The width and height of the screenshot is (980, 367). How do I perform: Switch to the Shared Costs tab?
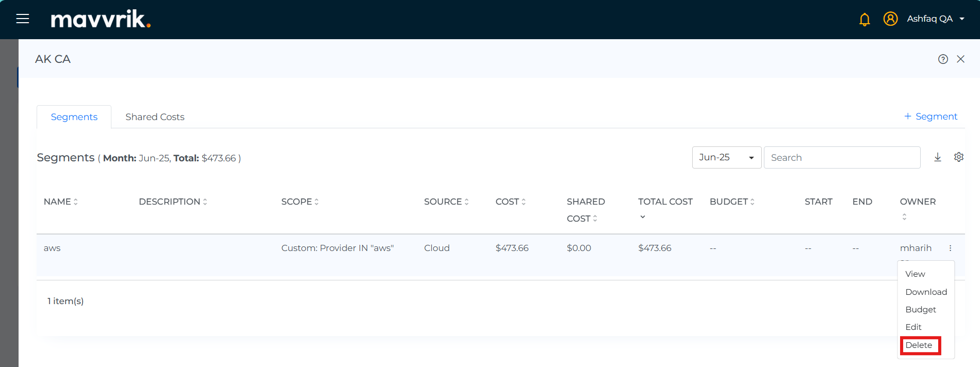155,117
